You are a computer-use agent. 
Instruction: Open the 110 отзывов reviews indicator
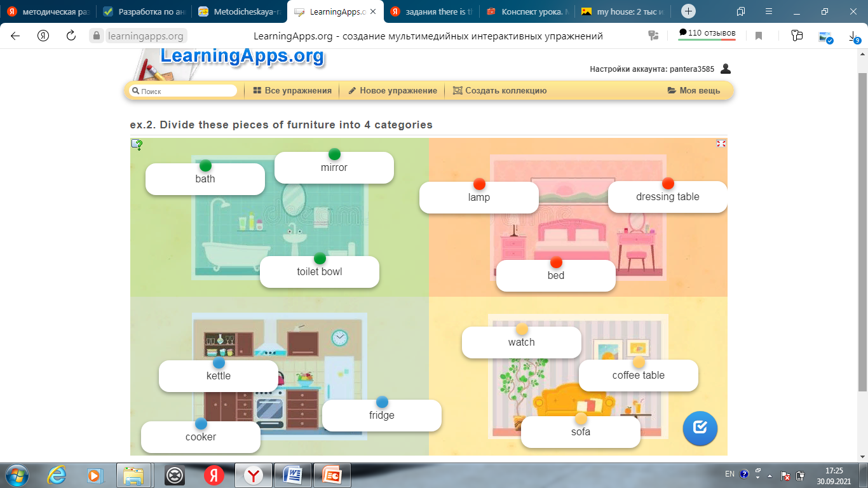pyautogui.click(x=707, y=33)
